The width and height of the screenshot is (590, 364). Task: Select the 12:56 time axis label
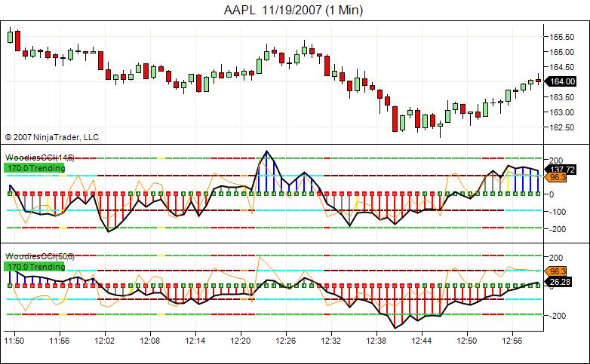512,341
